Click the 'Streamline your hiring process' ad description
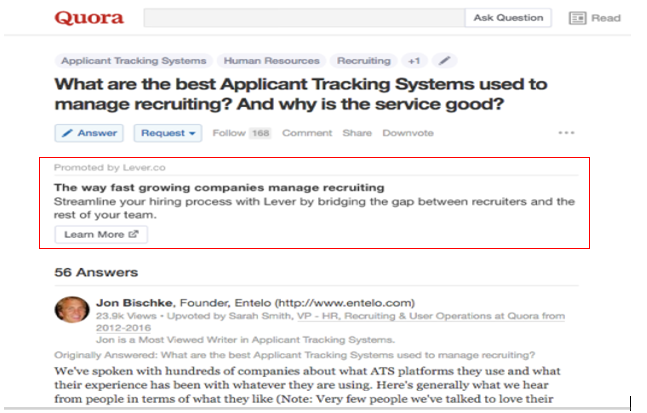Viewport: 647px width, 413px height. point(314,208)
